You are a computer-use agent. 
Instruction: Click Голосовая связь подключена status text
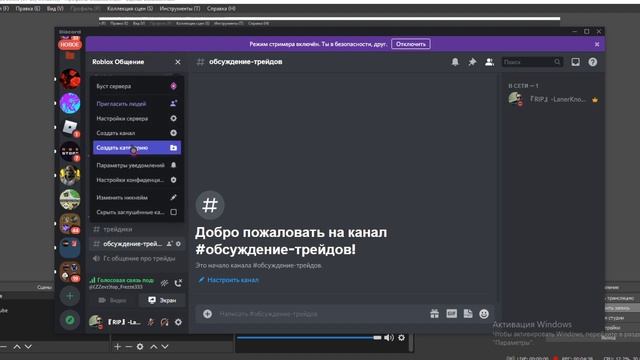coord(125,280)
